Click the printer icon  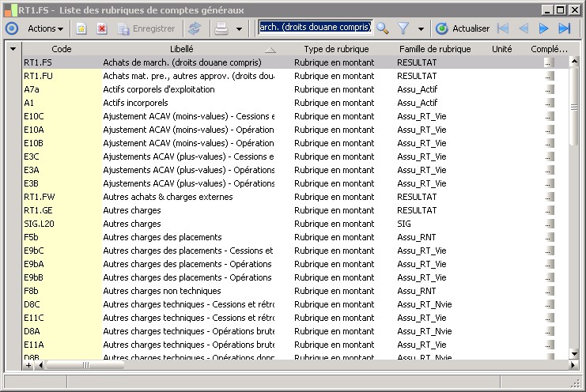[x=221, y=28]
